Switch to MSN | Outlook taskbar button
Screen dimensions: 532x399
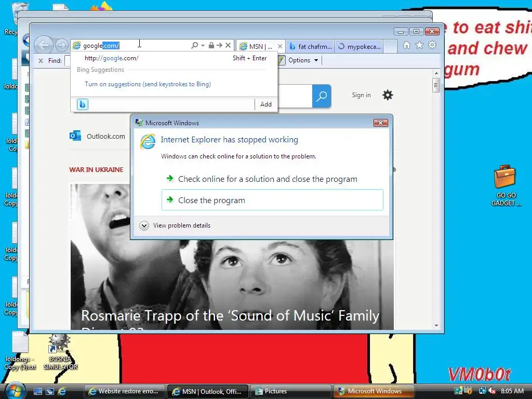(x=208, y=391)
